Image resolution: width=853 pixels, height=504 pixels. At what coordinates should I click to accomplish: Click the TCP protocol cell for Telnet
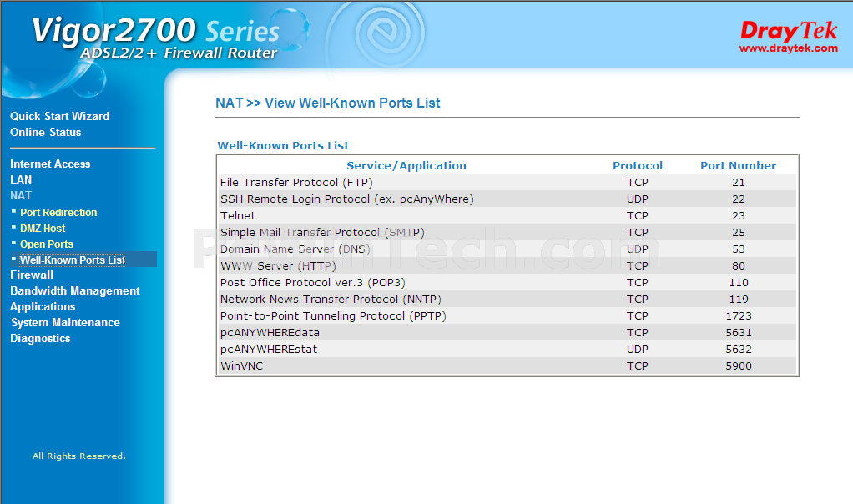638,216
